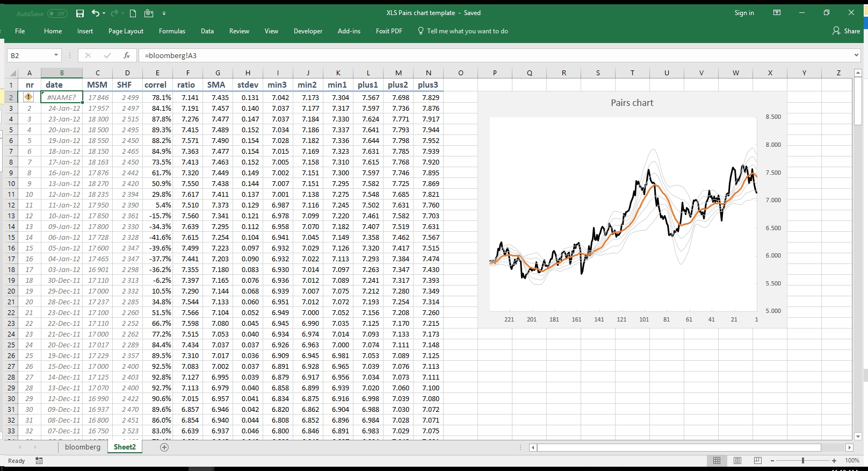The height and width of the screenshot is (471, 868).
Task: Switch to Page Layout view in status bar
Action: pyautogui.click(x=737, y=461)
